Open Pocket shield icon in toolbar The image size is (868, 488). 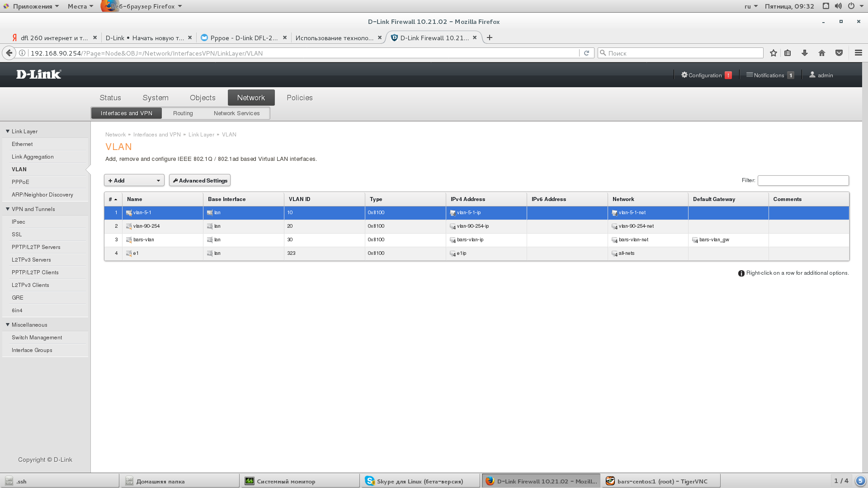click(839, 53)
